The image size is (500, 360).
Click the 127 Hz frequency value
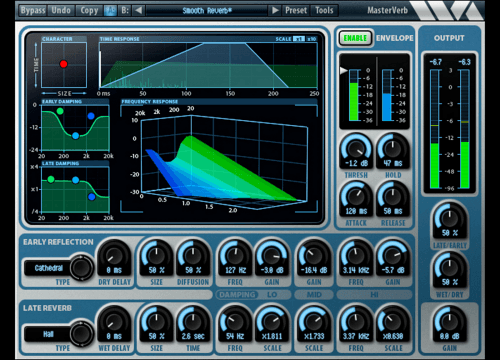point(235,270)
